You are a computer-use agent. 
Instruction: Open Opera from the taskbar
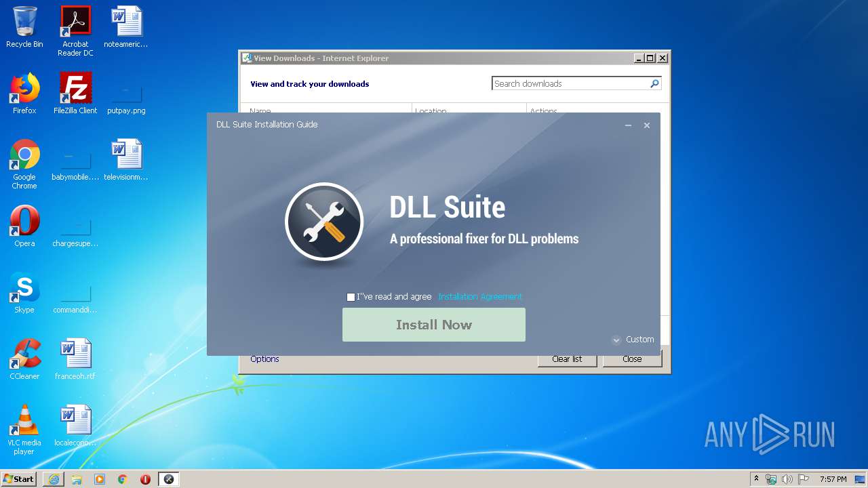pyautogui.click(x=145, y=479)
